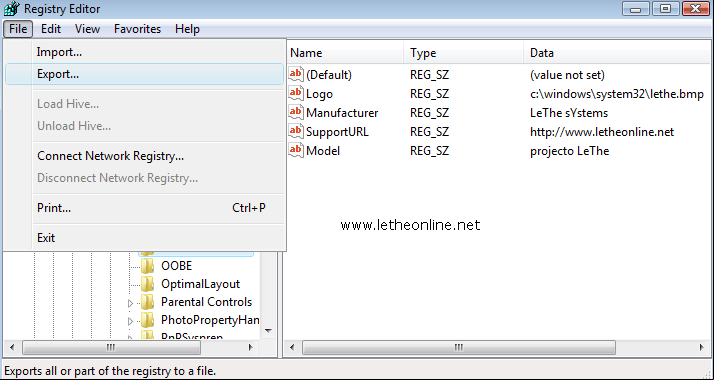Select the Model value name

pos(323,151)
